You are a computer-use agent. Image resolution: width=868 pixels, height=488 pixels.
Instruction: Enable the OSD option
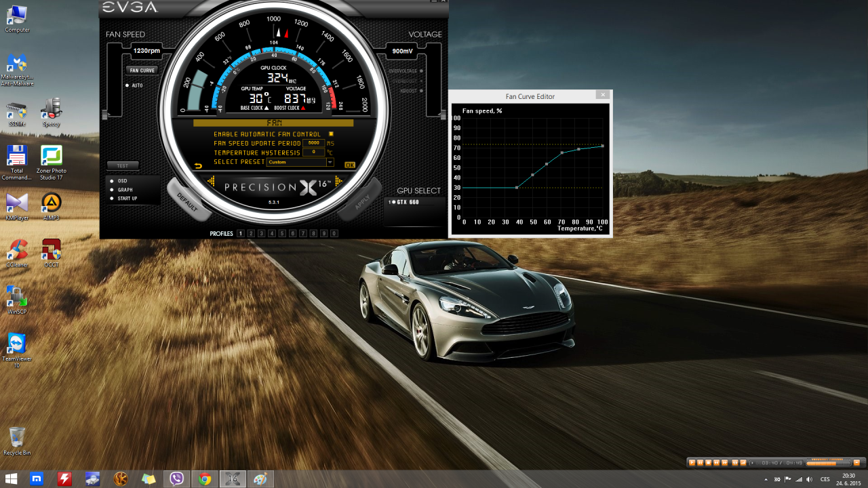coord(112,181)
